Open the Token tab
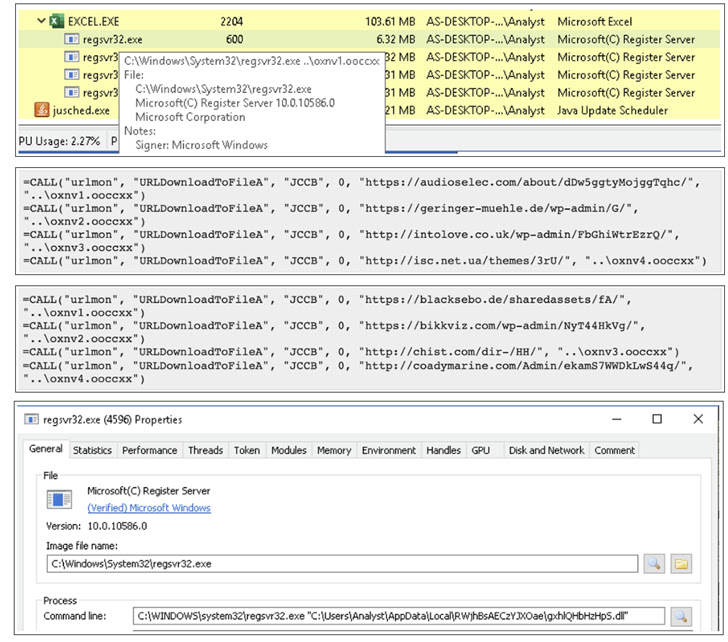728x642 pixels. [247, 450]
